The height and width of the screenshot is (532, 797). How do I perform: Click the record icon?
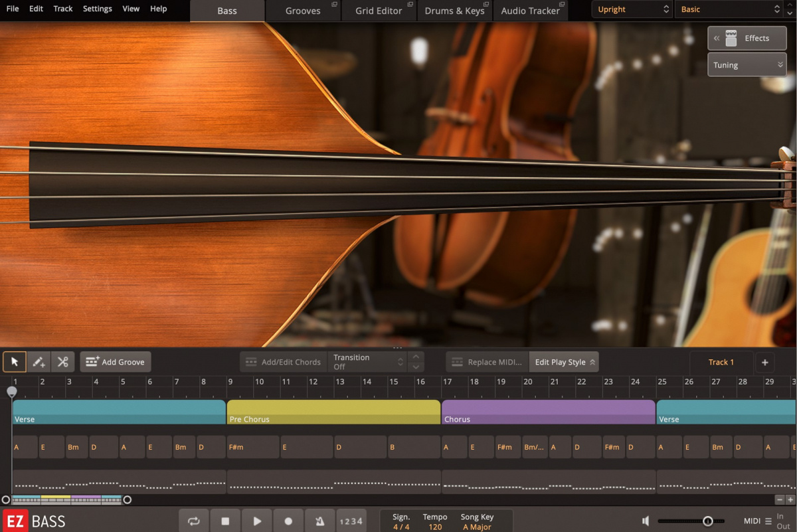pyautogui.click(x=288, y=521)
